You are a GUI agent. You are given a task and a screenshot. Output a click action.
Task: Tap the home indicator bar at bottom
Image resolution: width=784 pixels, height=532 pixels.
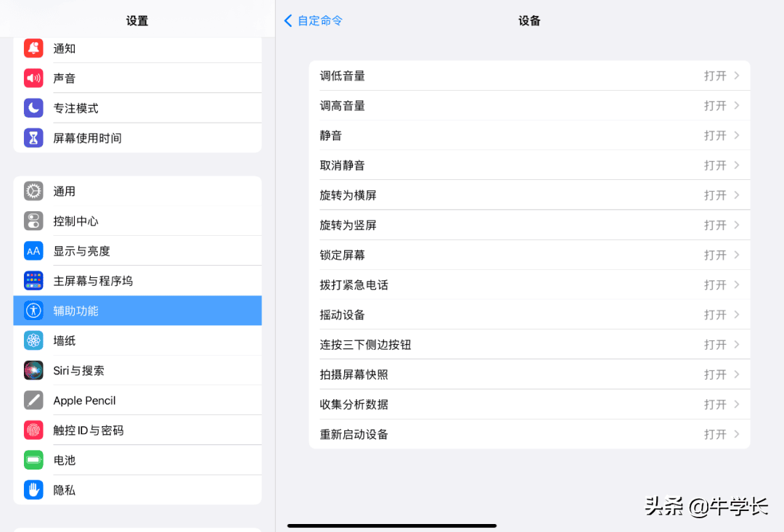(x=392, y=525)
